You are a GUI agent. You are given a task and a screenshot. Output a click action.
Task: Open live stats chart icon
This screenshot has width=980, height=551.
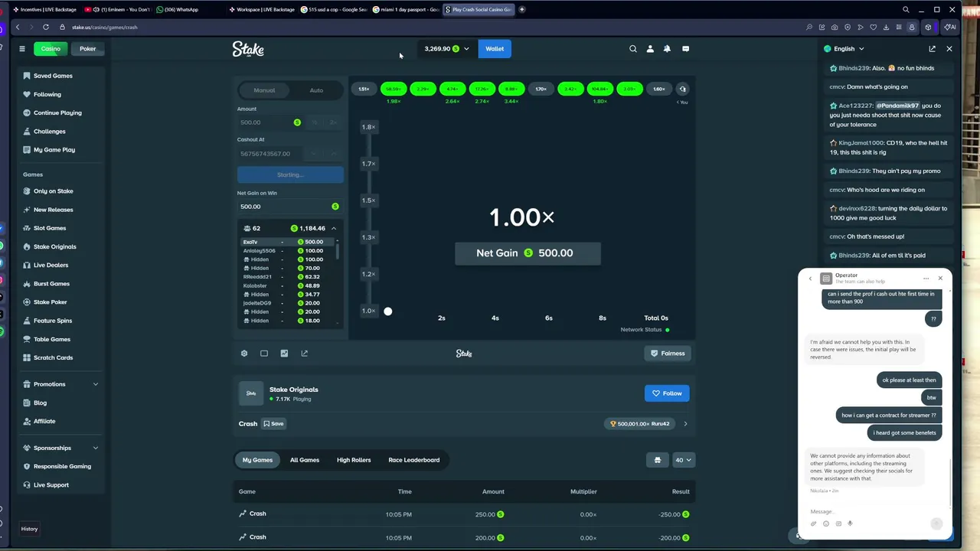click(x=284, y=353)
